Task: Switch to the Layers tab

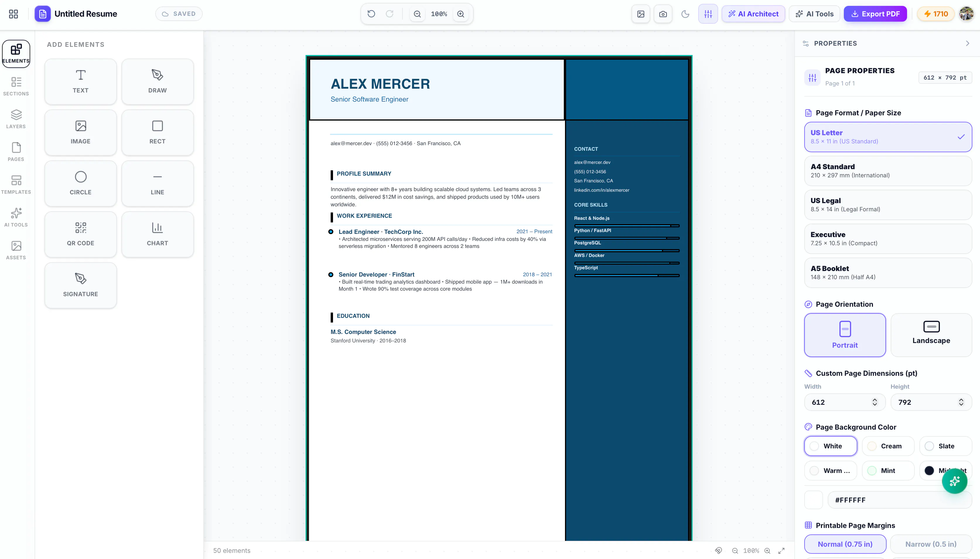Action: 16,119
